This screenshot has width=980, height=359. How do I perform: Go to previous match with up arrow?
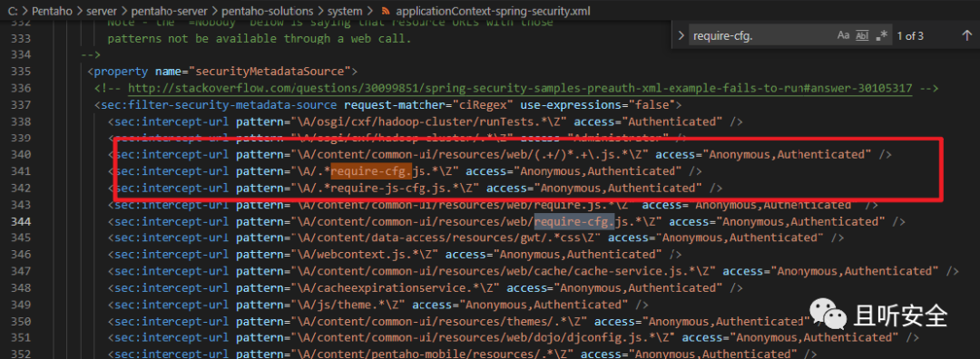966,35
